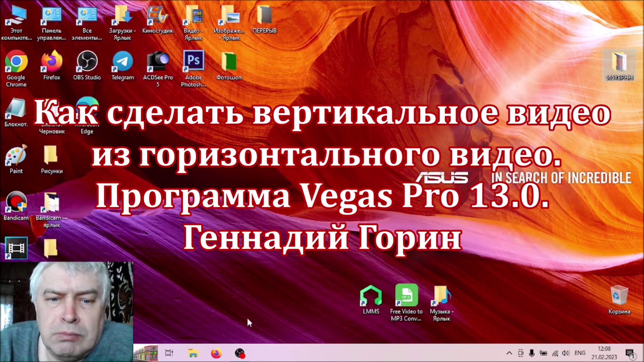Select the Adobe Photoshop shortcut
Viewport: 644px width, 362px height.
pos(194,62)
